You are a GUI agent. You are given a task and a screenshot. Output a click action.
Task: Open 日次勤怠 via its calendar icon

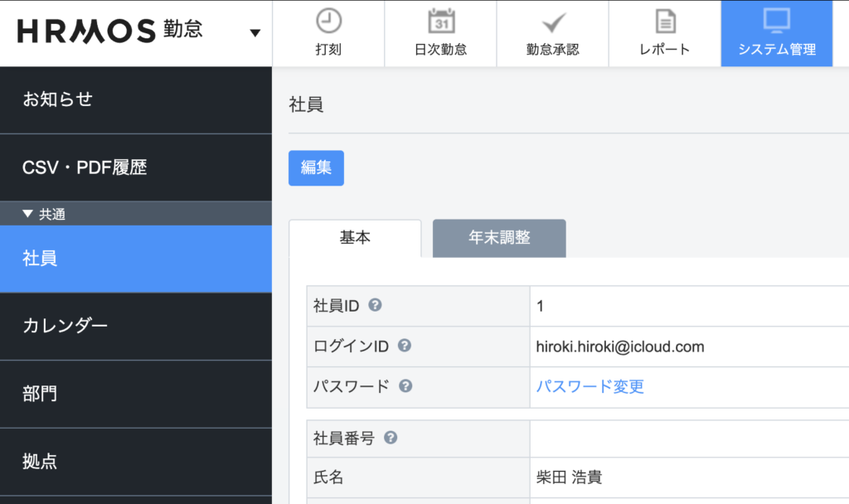tap(440, 21)
